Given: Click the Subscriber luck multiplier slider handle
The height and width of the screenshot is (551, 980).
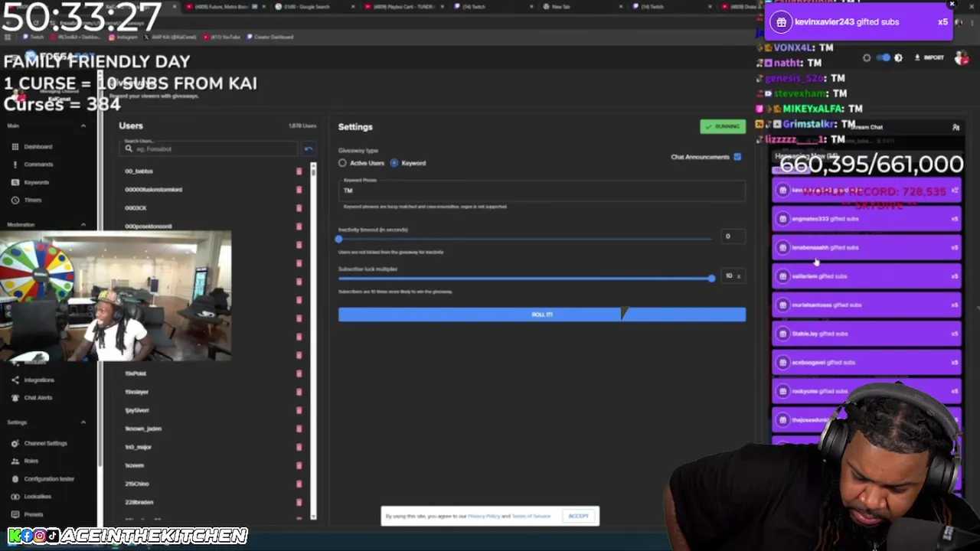Looking at the screenshot, I should point(712,279).
